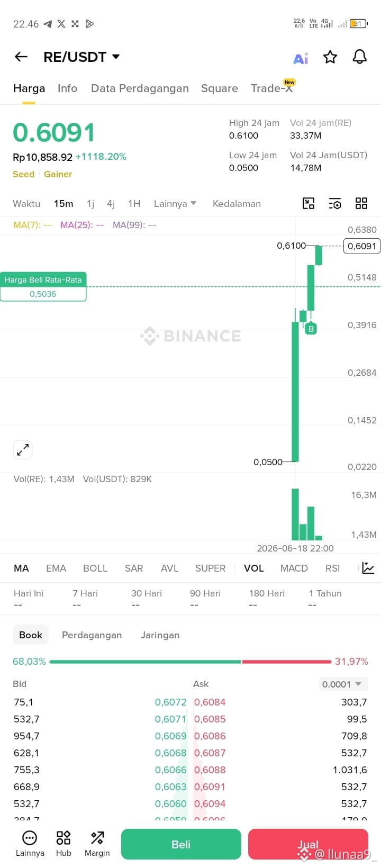Viewport: 381px width, 868px height.
Task: Toggle the VOL indicator
Action: 254,568
